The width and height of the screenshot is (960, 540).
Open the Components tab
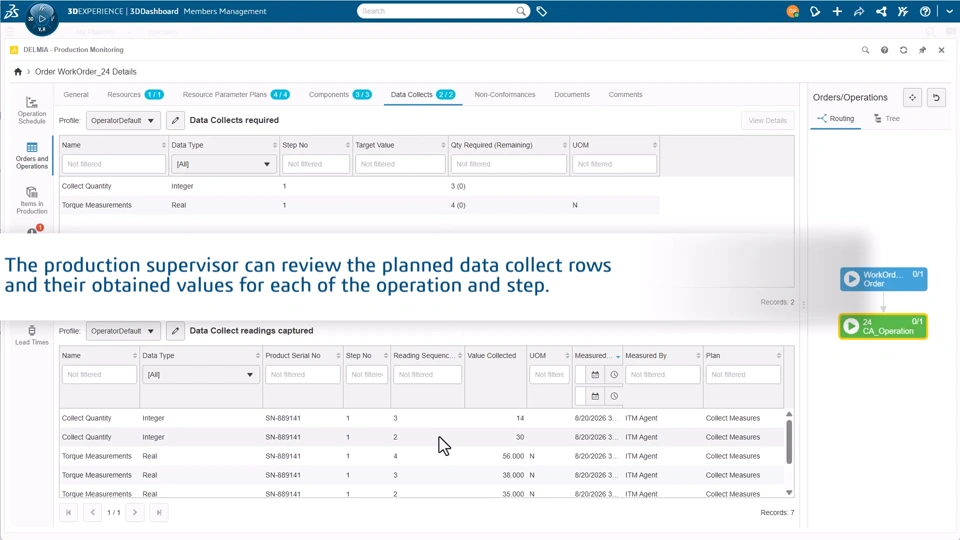point(340,95)
